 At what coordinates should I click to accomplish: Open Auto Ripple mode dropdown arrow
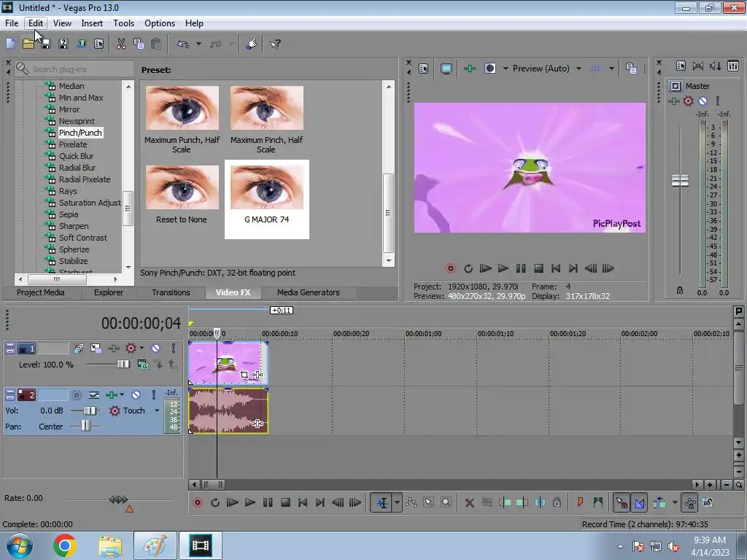(675, 502)
